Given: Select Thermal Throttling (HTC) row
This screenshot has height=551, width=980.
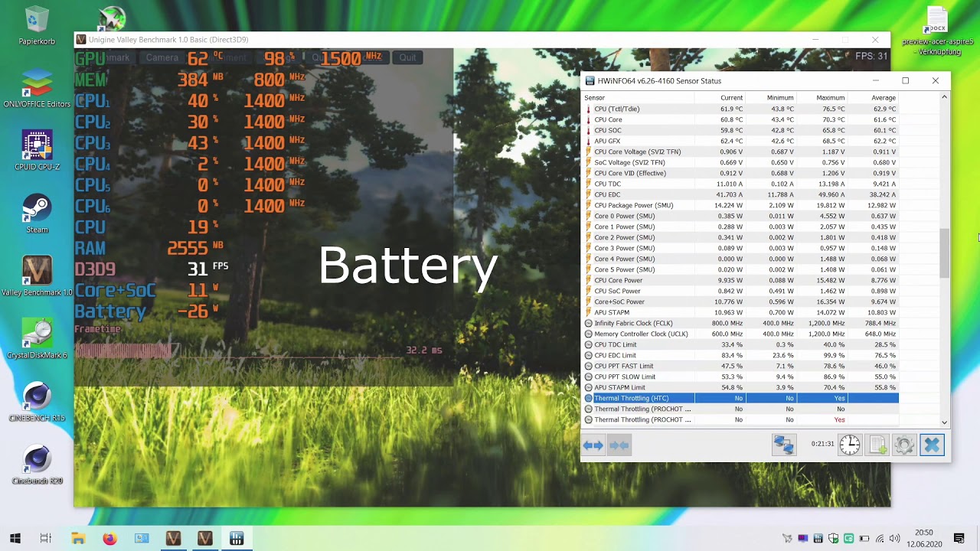Looking at the screenshot, I should pyautogui.click(x=740, y=398).
